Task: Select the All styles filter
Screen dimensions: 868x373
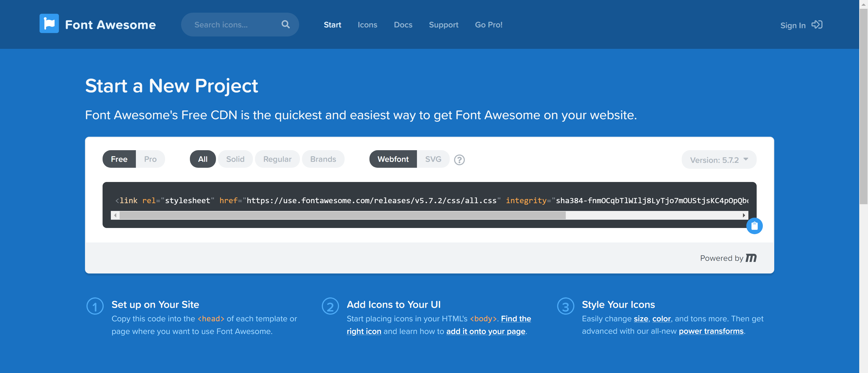Action: pos(203,159)
